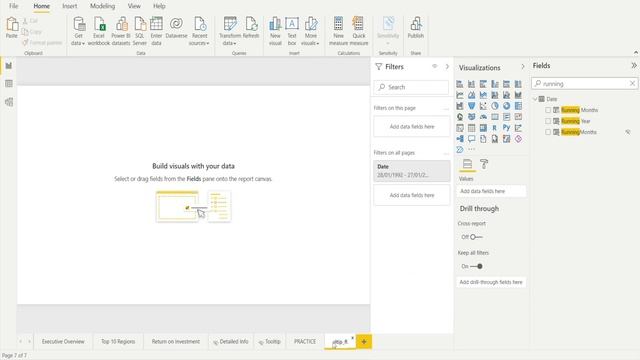This screenshot has height=360, width=640.
Task: Pick the Funnel visual icon
Action: pos(471,106)
